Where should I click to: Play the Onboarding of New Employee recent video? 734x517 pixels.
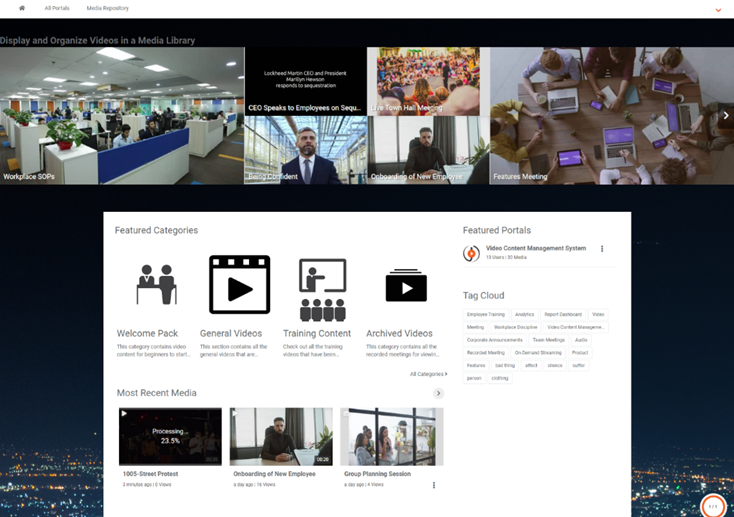(281, 436)
